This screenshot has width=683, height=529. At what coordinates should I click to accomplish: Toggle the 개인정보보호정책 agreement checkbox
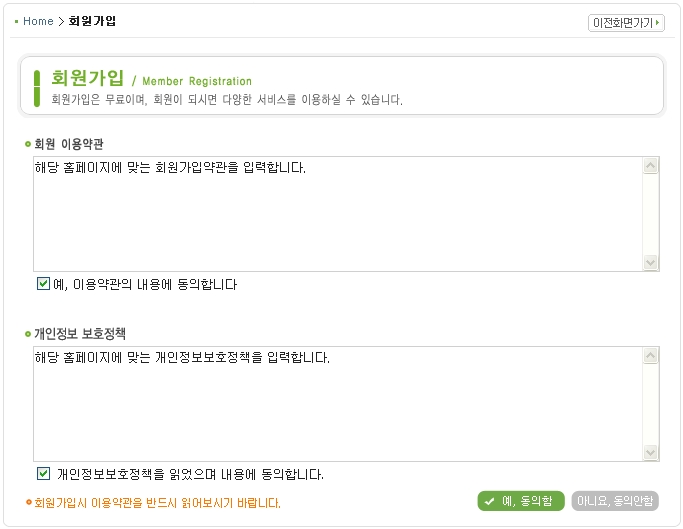pyautogui.click(x=43, y=474)
